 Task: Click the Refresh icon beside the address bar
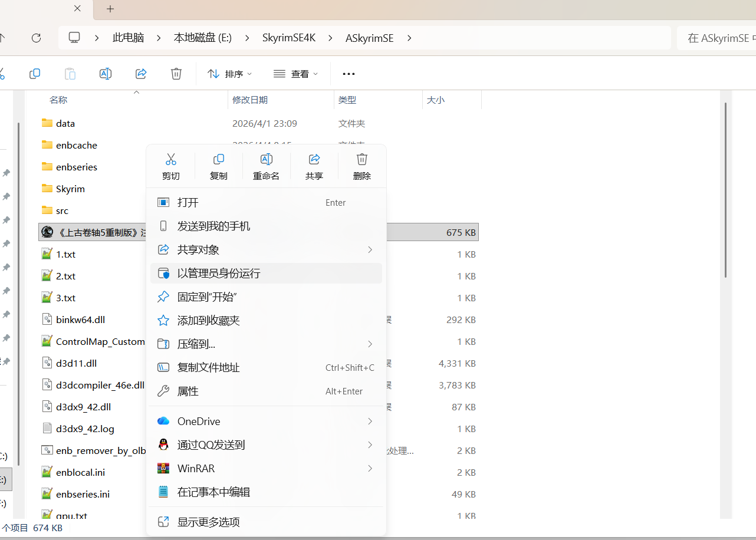(x=36, y=38)
